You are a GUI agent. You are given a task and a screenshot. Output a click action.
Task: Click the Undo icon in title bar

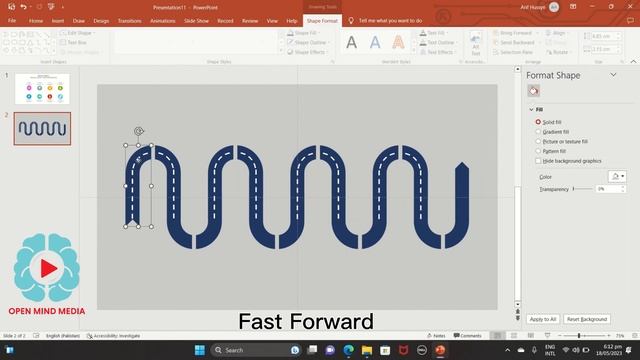pos(23,7)
